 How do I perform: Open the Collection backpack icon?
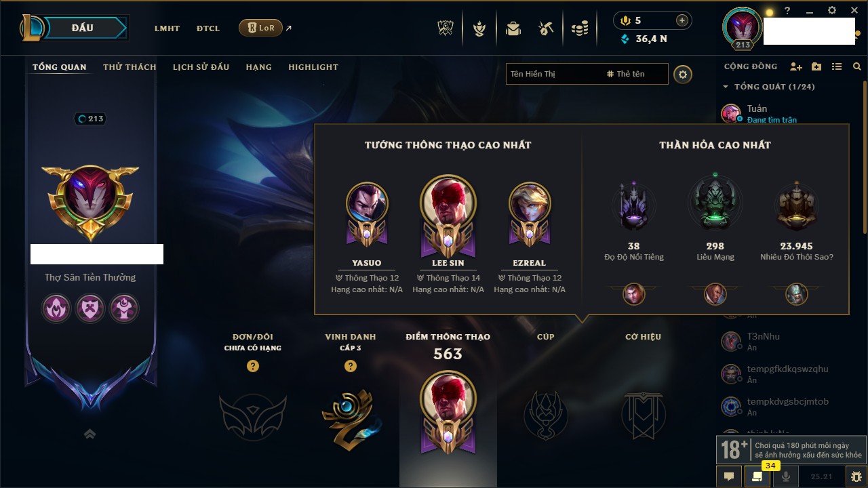point(513,28)
